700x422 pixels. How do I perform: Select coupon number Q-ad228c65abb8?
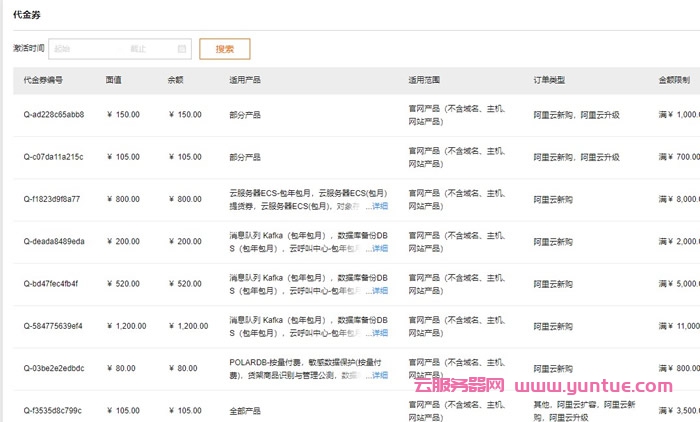(54, 115)
